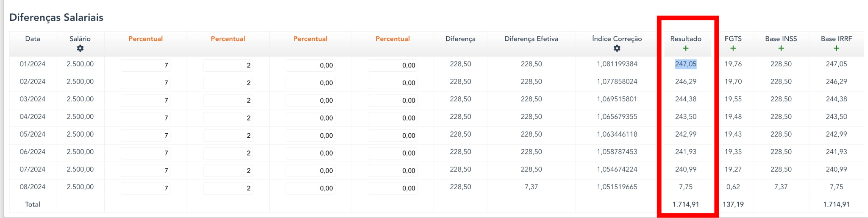Click the green plus under Base IRRF
The image size is (868, 218).
coord(836,48)
